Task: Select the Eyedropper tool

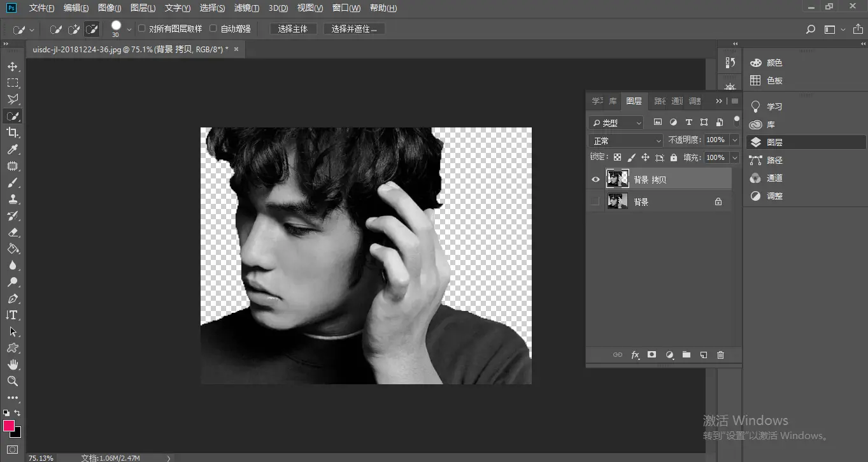Action: [x=13, y=149]
